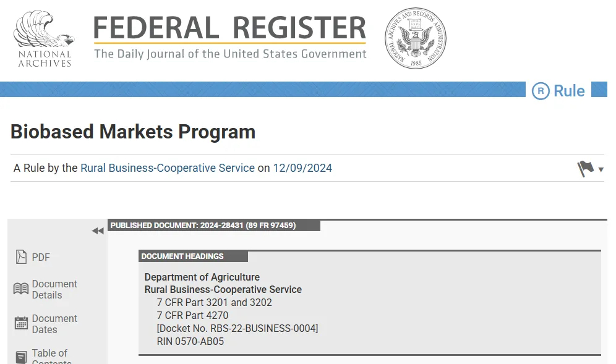Click the Document Dates calendar icon

click(21, 323)
